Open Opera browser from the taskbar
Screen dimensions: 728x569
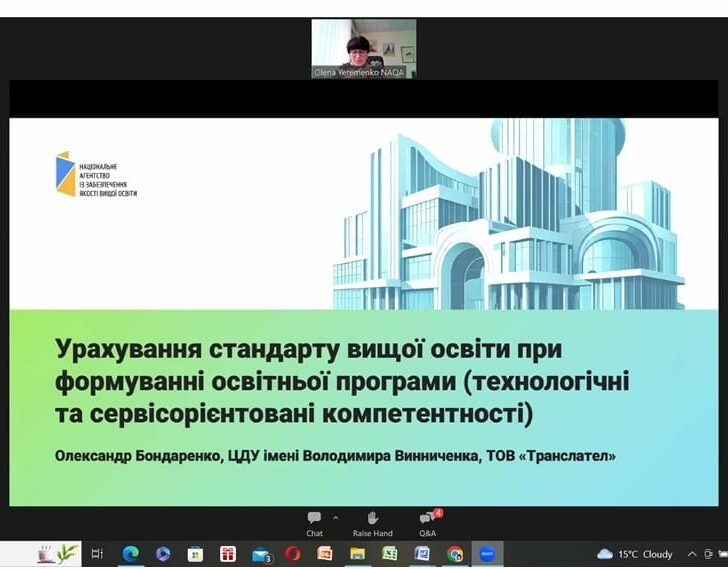[x=292, y=554]
